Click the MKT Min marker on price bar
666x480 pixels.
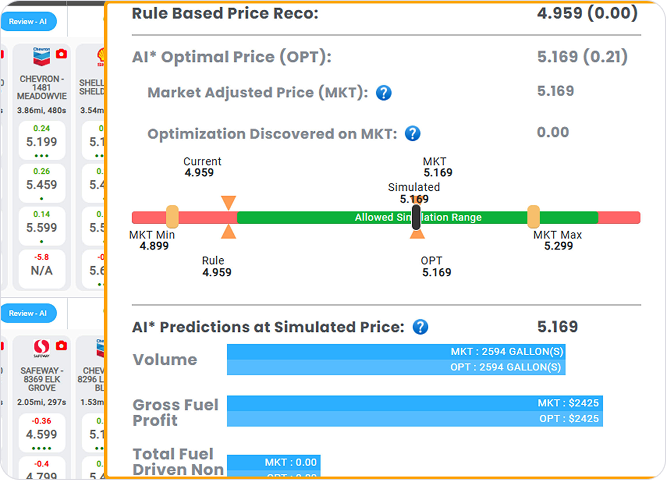[x=172, y=217]
